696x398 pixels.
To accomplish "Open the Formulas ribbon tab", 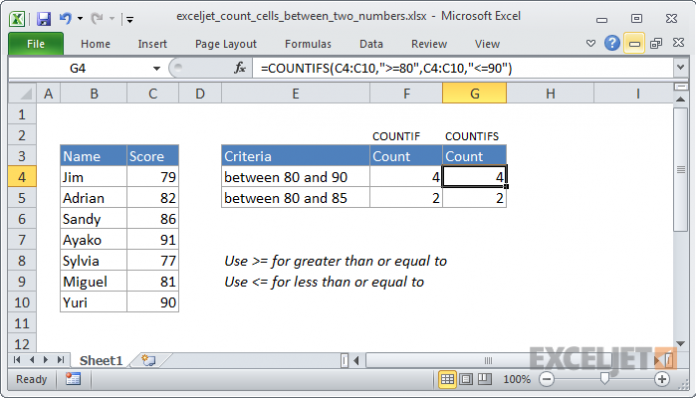I will point(308,44).
